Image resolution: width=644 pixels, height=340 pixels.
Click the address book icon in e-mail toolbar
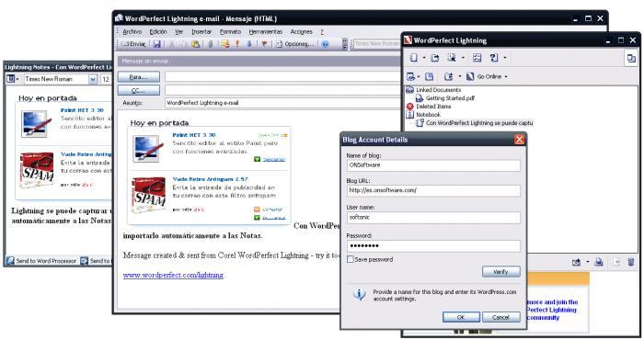pos(225,44)
